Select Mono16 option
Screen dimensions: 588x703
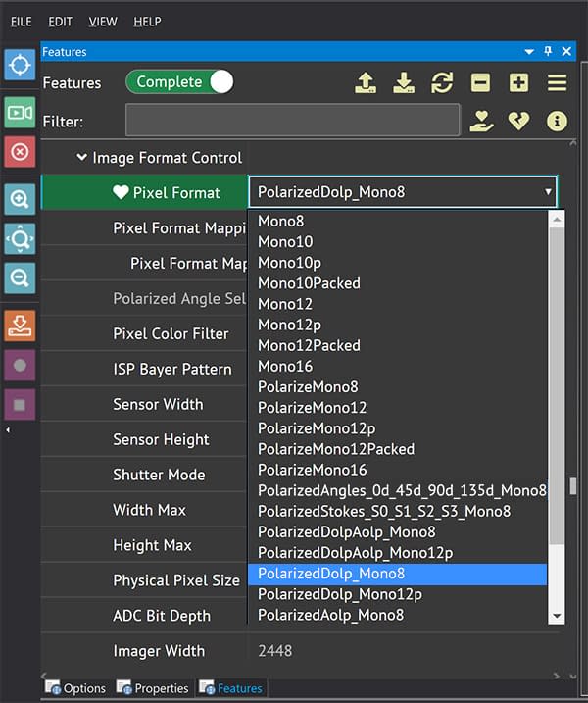tap(398, 366)
